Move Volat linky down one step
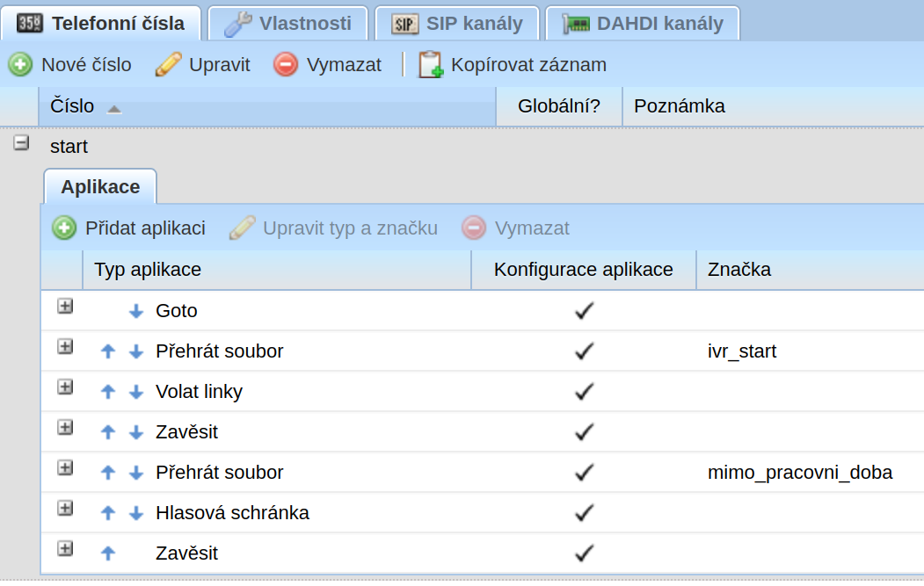 point(136,392)
